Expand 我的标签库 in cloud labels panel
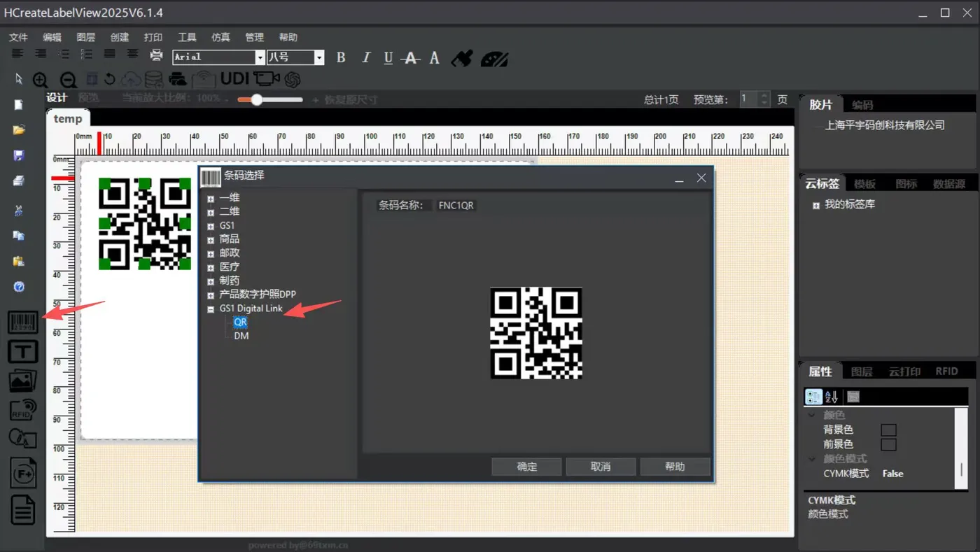The image size is (980, 552). pos(816,206)
